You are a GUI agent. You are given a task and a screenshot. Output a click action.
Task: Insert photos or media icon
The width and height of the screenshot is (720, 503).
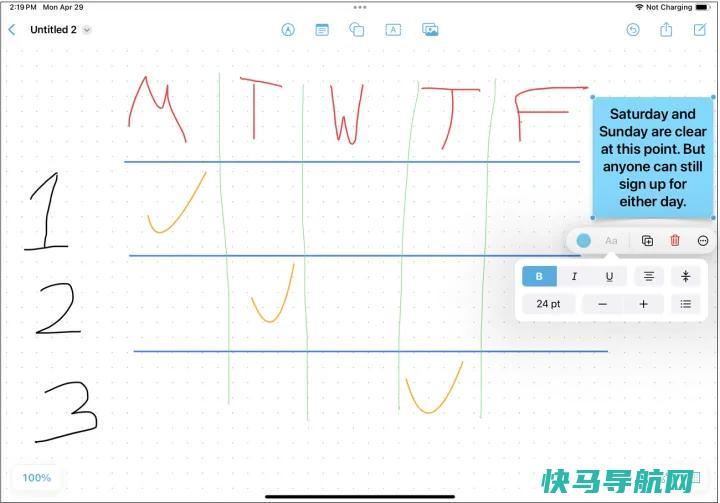coord(430,30)
